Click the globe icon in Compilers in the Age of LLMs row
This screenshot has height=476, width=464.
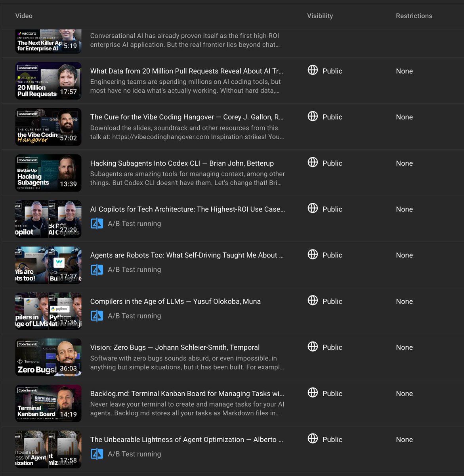313,300
